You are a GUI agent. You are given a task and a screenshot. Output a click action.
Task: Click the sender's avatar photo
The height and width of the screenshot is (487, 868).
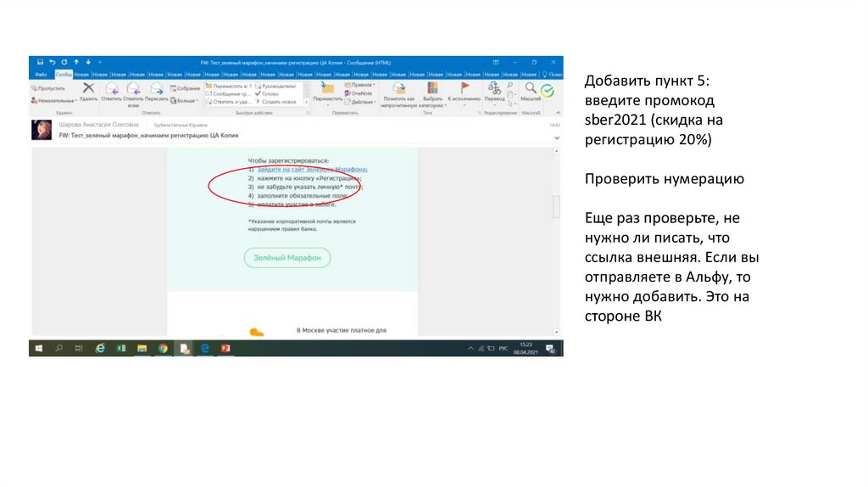point(42,130)
